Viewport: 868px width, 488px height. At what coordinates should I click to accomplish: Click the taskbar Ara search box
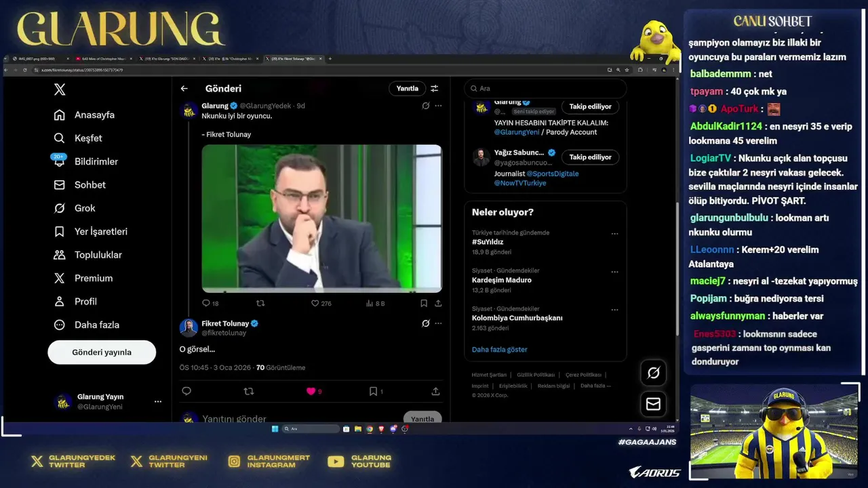pos(311,429)
